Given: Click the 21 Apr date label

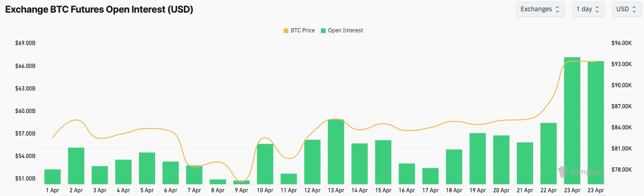Looking at the screenshot, I should click(x=525, y=191).
